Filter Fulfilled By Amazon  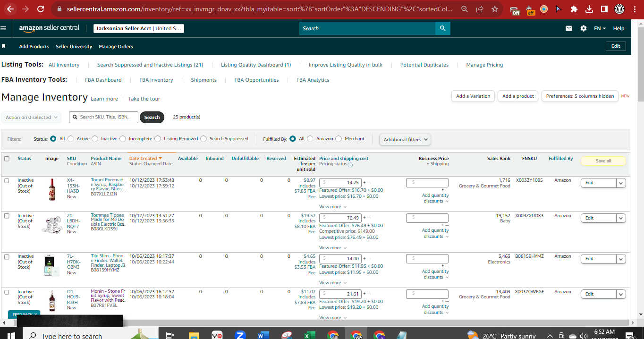[310, 139]
